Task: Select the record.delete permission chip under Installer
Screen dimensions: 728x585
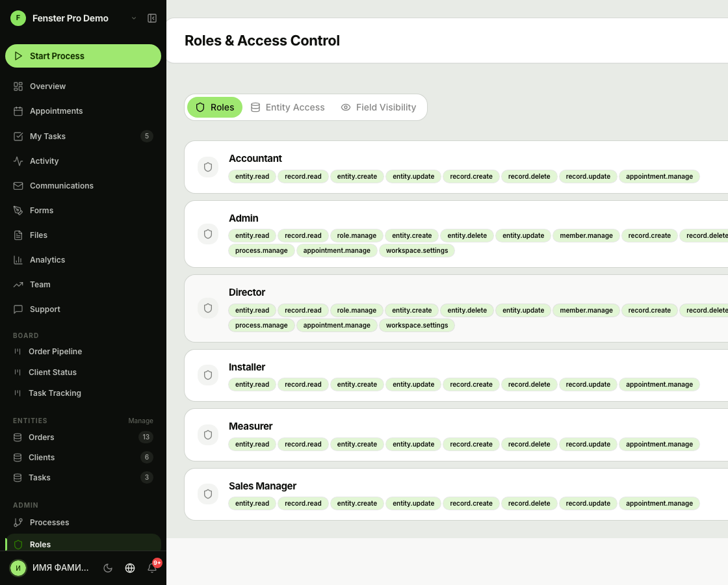Action: (529, 384)
